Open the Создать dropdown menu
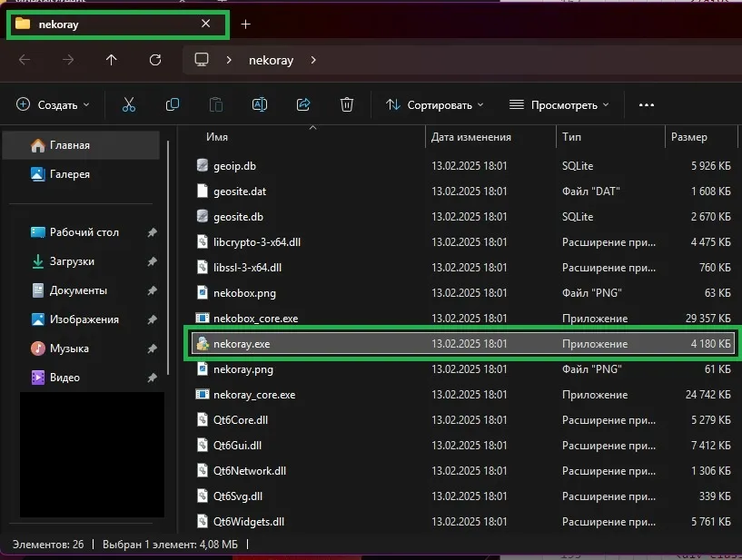Viewport: 742px width, 560px height. coord(53,104)
